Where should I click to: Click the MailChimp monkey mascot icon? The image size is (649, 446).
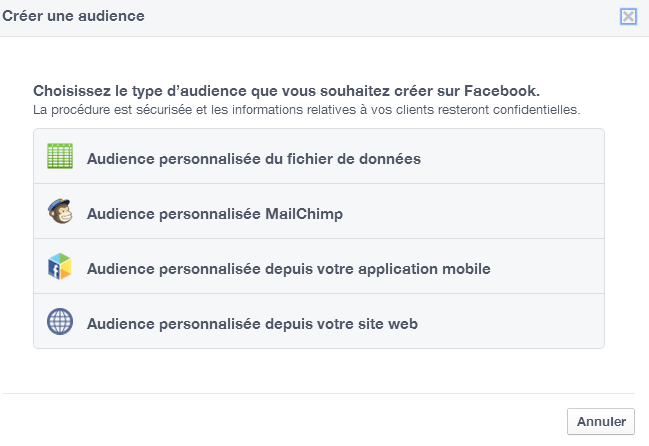click(x=60, y=211)
